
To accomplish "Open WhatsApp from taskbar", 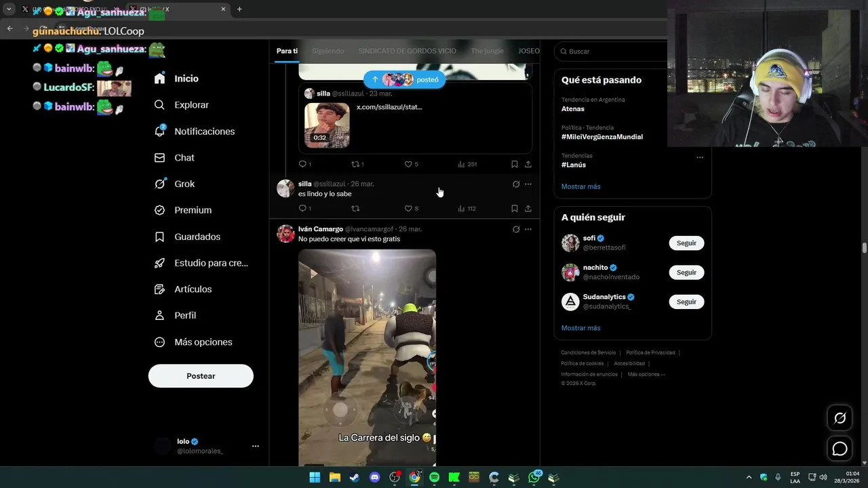I will [x=534, y=477].
